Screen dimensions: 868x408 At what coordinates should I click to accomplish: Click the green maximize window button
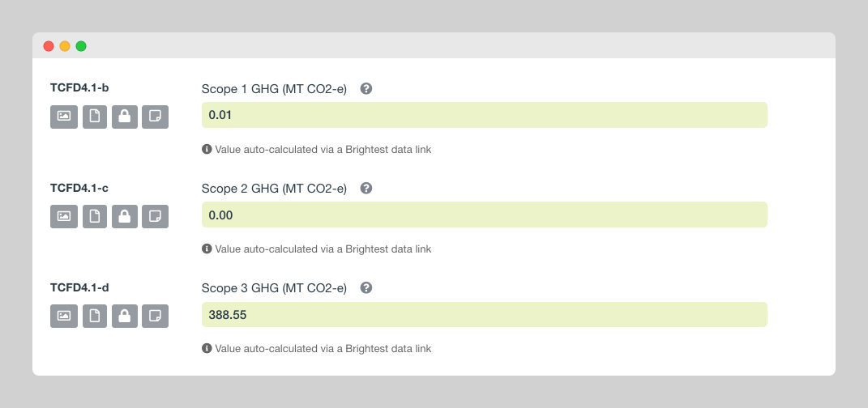(81, 46)
